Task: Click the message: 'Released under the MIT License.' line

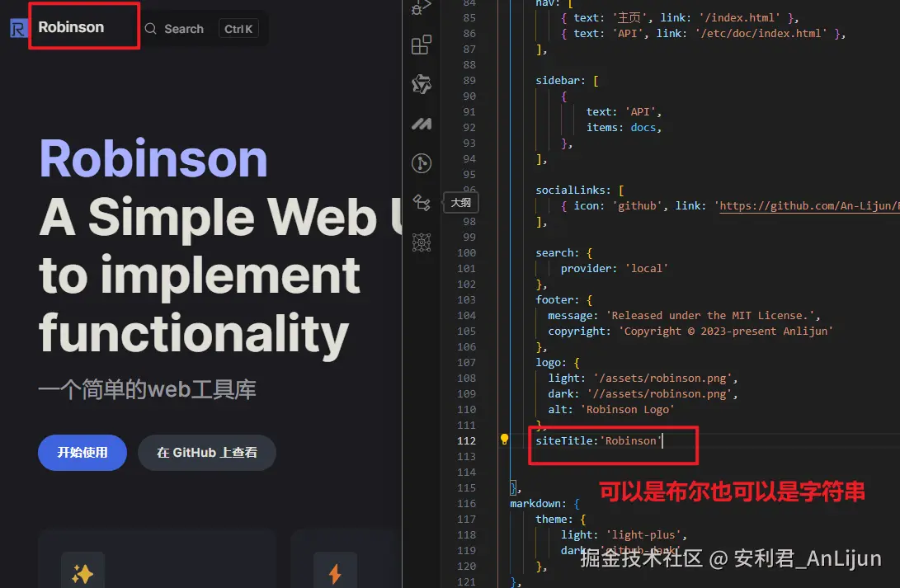Action: coord(684,316)
